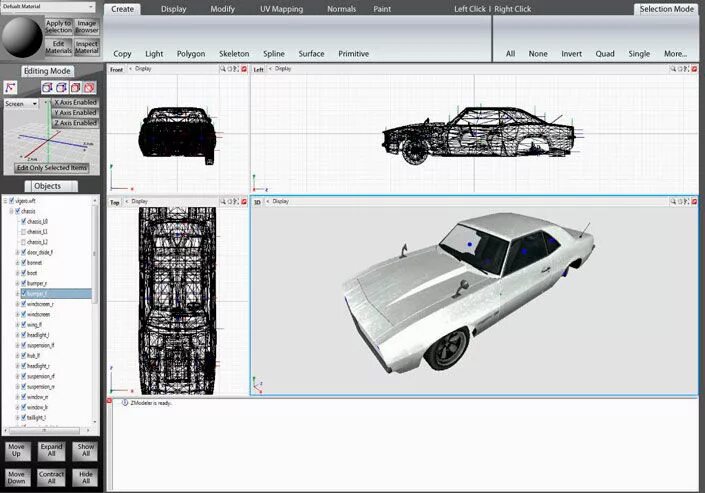Screen dimensions: 705x493
Task: Toggle the X Axis Enabled button
Action: (x=75, y=103)
